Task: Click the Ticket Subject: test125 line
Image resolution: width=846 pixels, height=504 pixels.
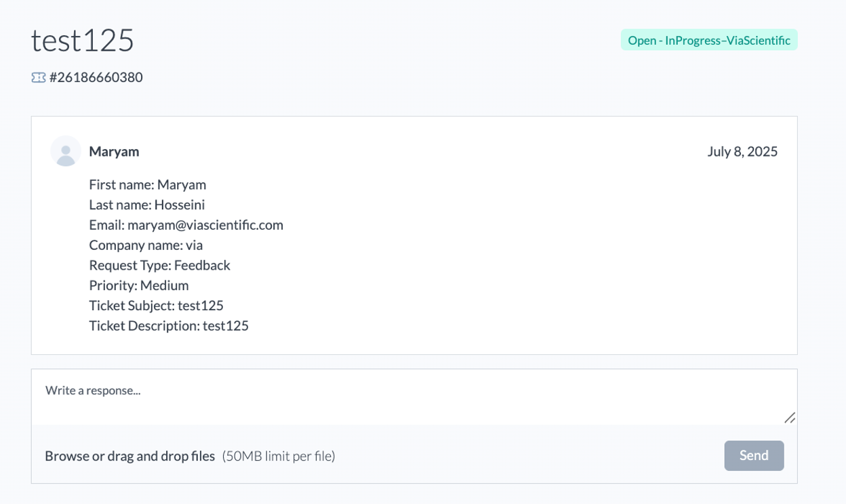Action: click(156, 306)
